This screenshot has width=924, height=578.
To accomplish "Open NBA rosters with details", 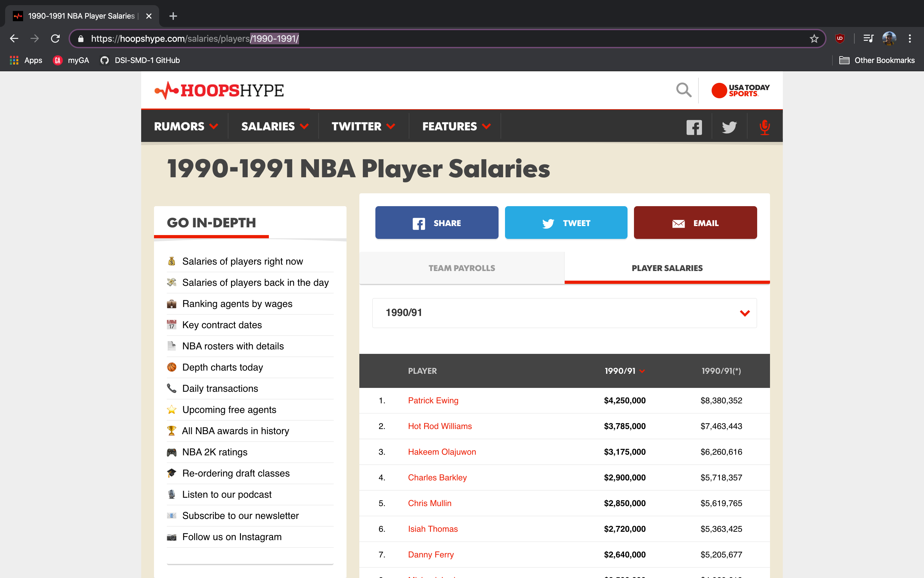I will coord(233,346).
